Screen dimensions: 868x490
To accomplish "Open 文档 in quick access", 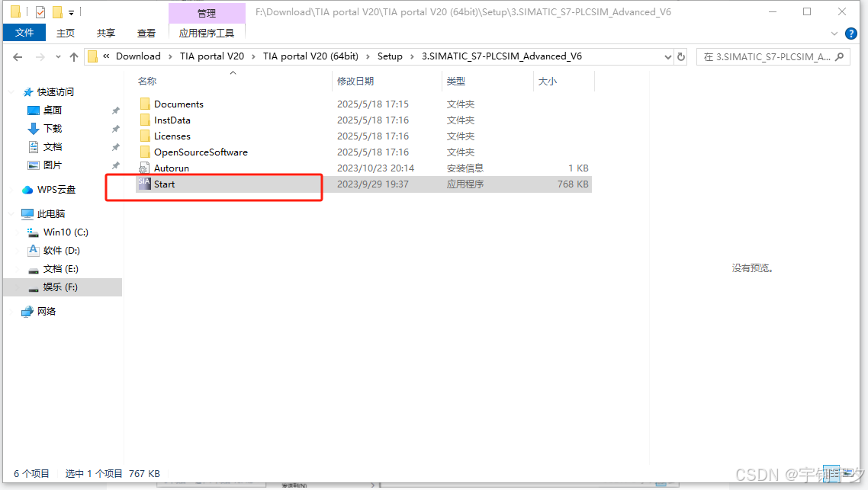I will [x=53, y=146].
